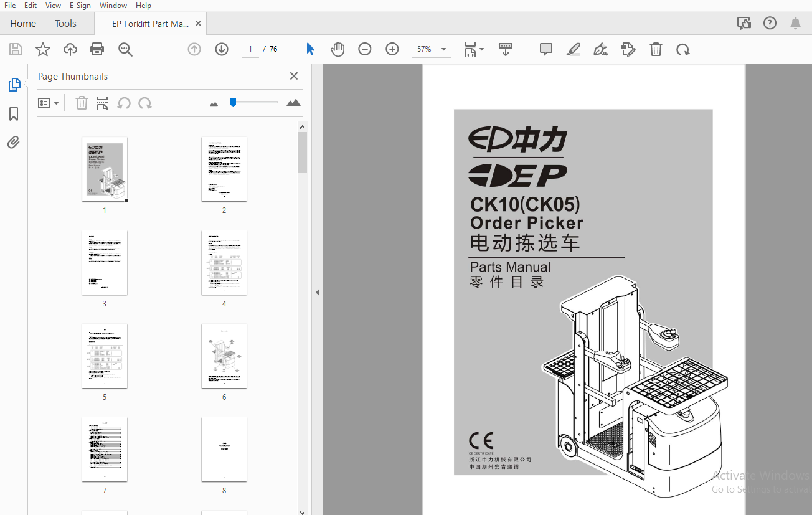The image size is (812, 515).
Task: Open the View menu
Action: coord(54,6)
